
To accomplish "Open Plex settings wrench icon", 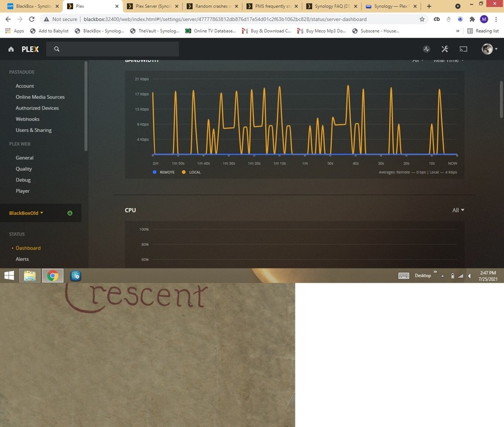I will 445,49.
